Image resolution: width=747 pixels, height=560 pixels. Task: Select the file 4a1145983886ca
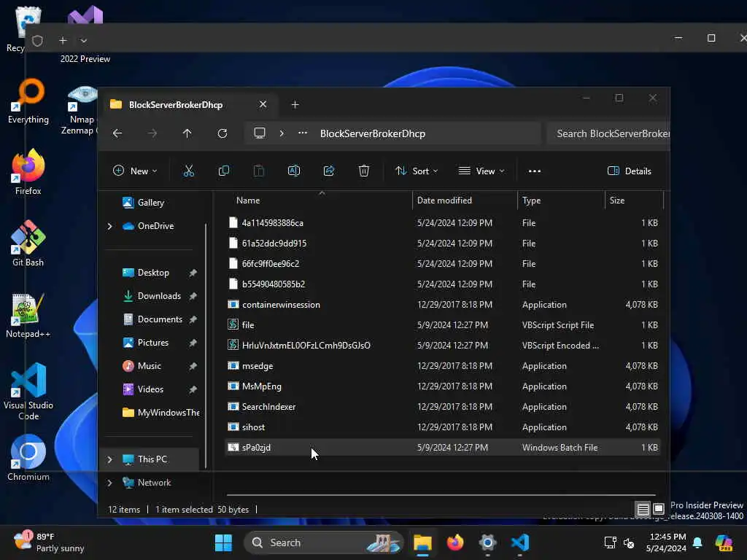pos(443,223)
